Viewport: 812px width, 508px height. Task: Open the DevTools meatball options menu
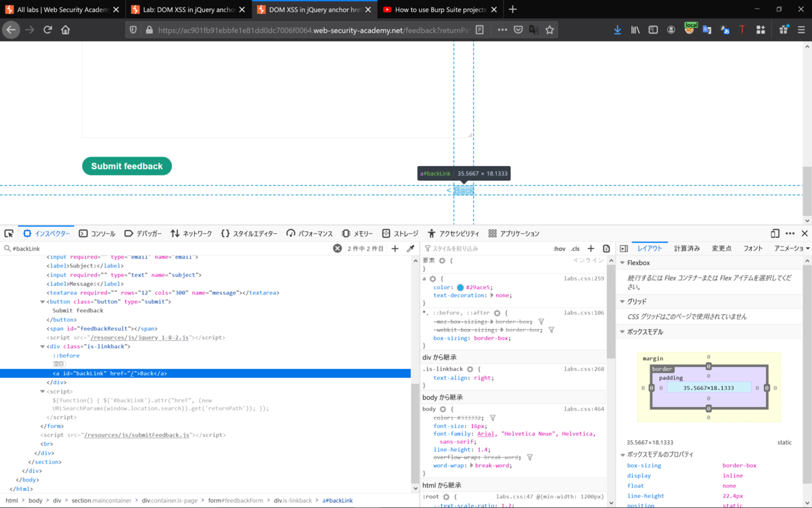(791, 233)
